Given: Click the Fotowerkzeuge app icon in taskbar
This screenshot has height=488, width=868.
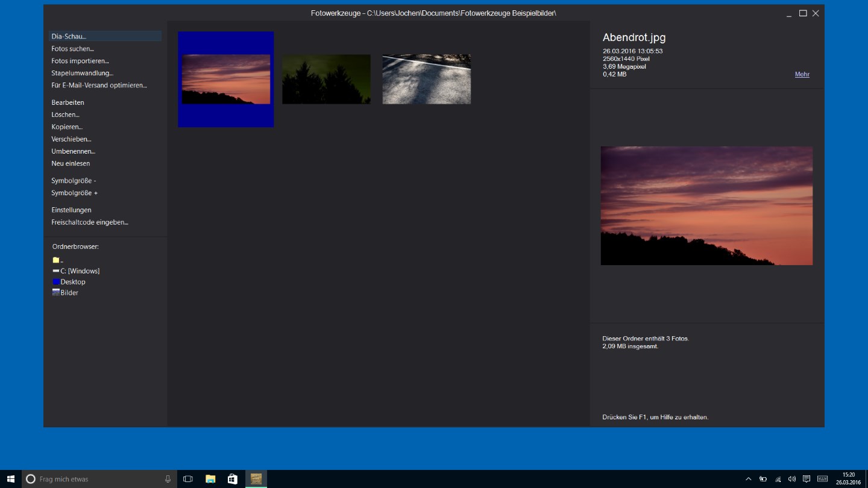Looking at the screenshot, I should 256,479.
